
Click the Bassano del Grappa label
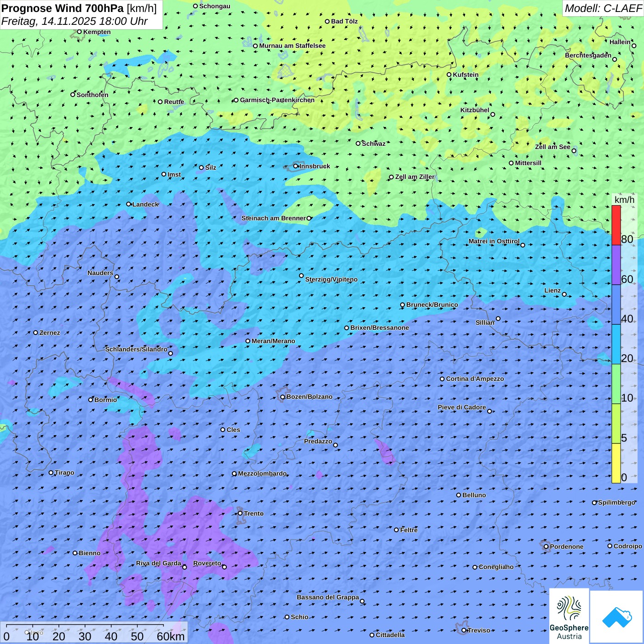pos(328,597)
